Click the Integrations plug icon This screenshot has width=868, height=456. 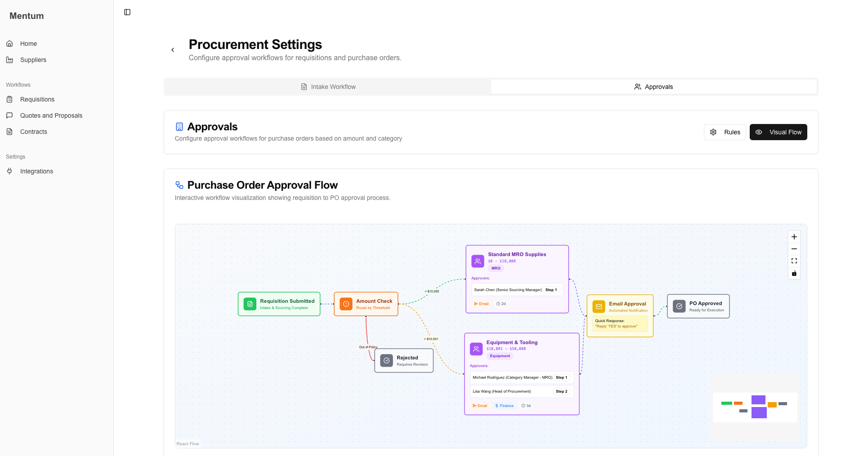pyautogui.click(x=9, y=171)
